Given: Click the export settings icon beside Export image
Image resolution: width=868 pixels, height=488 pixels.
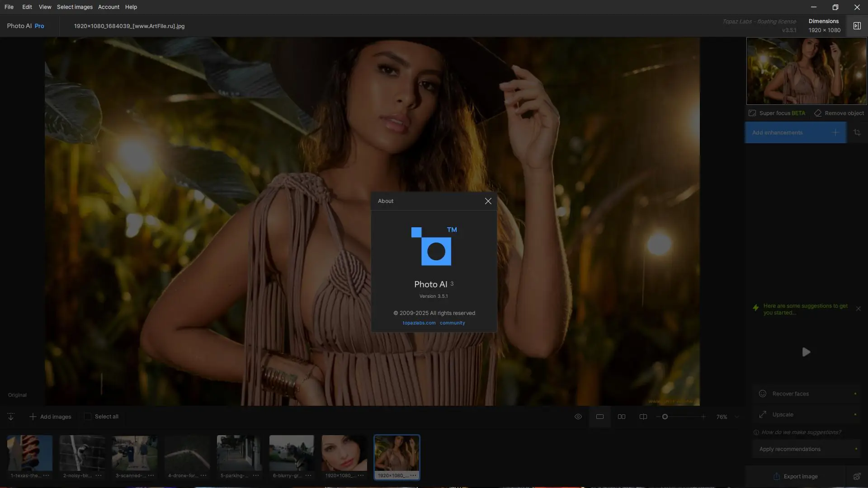Looking at the screenshot, I should click(x=857, y=476).
